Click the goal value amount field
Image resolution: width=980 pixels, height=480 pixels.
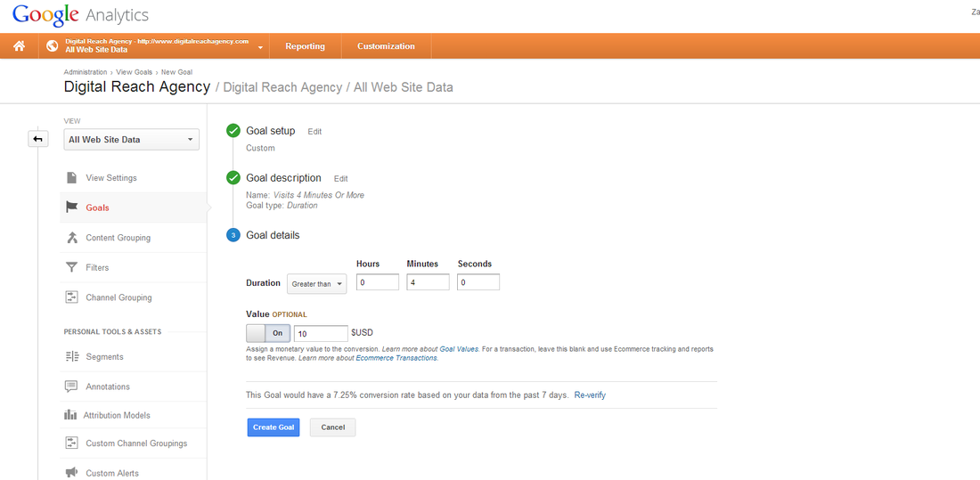pos(321,333)
